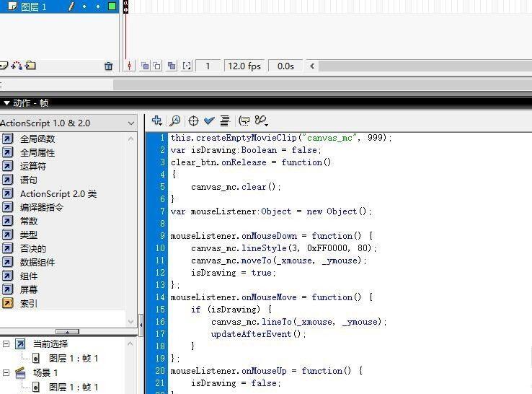
Task: Open 否决的 category
Action: coord(33,249)
